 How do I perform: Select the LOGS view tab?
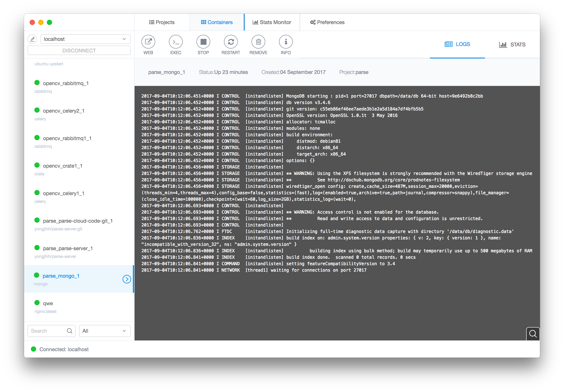coord(457,44)
